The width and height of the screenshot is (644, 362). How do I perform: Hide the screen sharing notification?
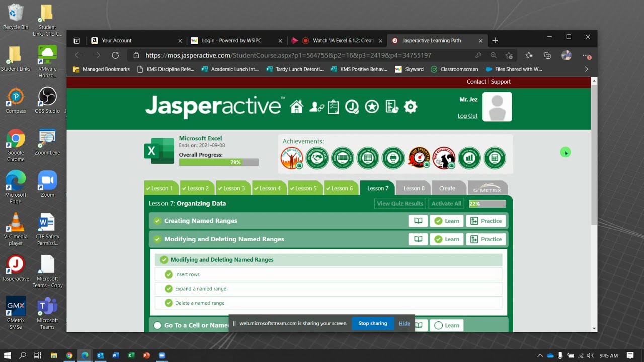(x=405, y=323)
